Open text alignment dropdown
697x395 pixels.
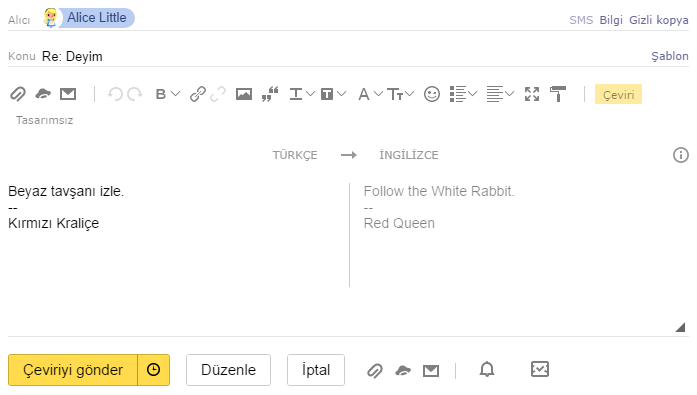click(x=509, y=94)
